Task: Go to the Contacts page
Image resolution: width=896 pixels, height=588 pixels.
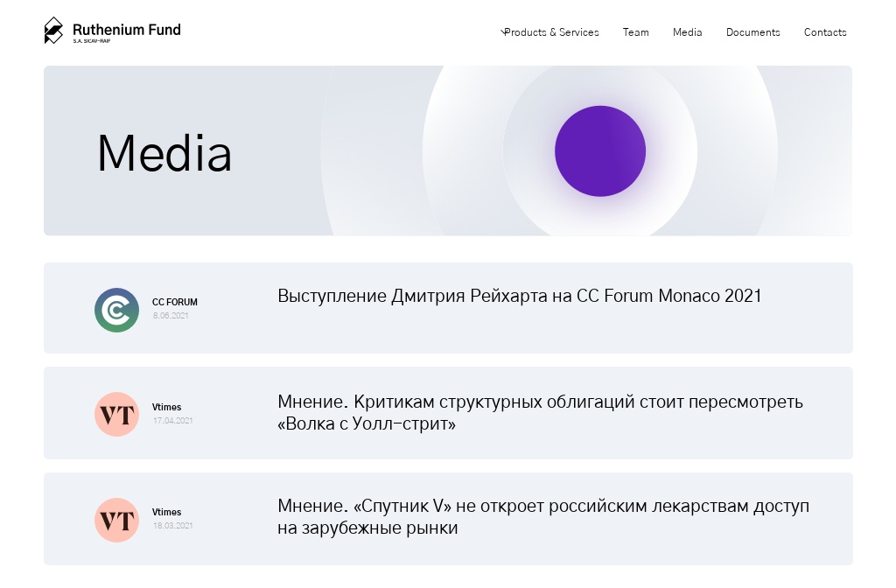Action: (x=824, y=32)
